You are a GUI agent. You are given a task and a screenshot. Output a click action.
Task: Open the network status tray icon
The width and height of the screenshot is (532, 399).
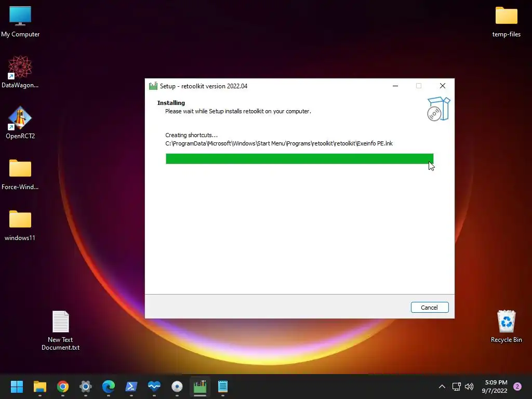(x=456, y=387)
